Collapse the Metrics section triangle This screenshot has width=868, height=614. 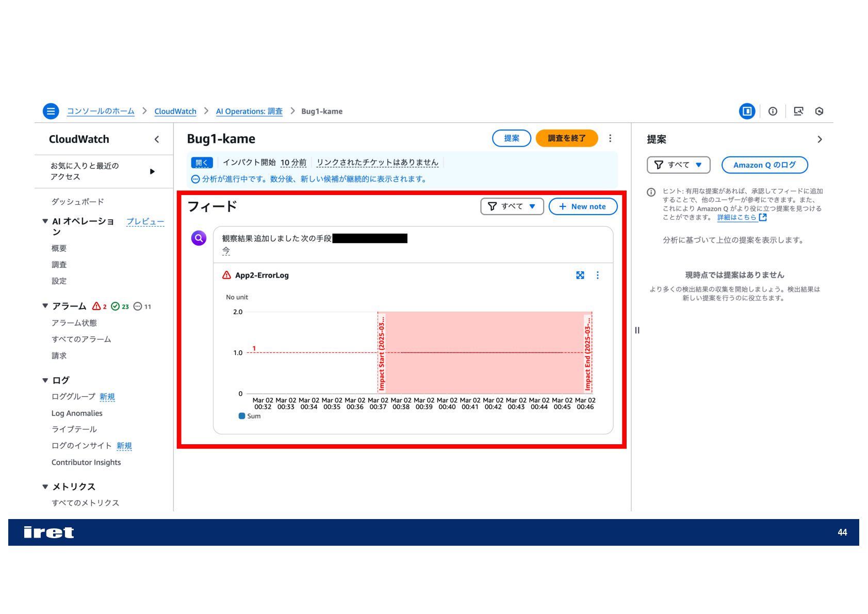[45, 487]
